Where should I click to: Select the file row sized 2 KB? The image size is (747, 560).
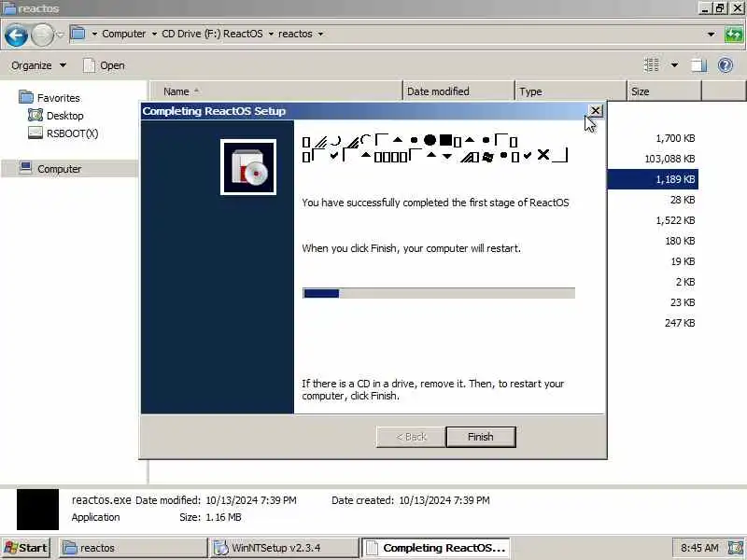coord(685,282)
